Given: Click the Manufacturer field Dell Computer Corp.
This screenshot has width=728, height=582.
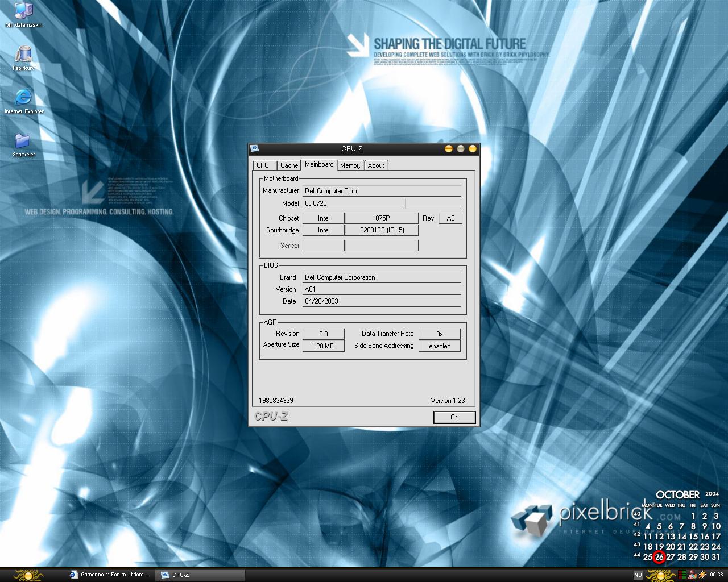Looking at the screenshot, I should point(382,191).
